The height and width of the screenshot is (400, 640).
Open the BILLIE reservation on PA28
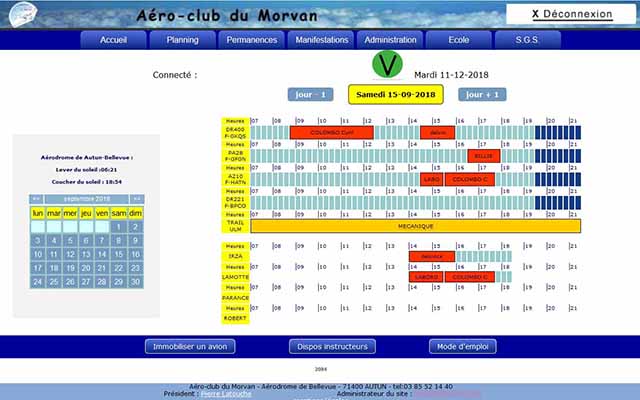pyautogui.click(x=482, y=156)
